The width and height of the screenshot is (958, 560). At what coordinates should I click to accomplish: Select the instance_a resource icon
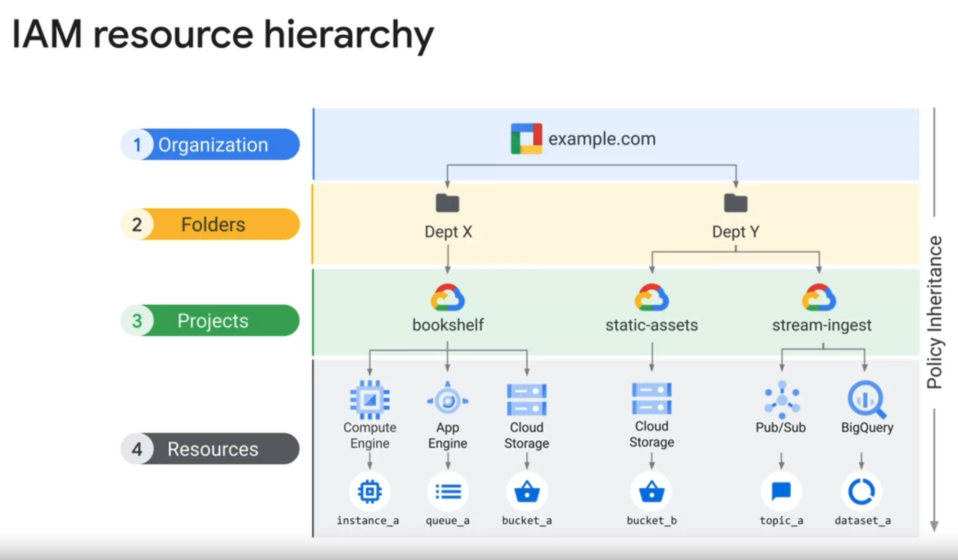tap(369, 491)
